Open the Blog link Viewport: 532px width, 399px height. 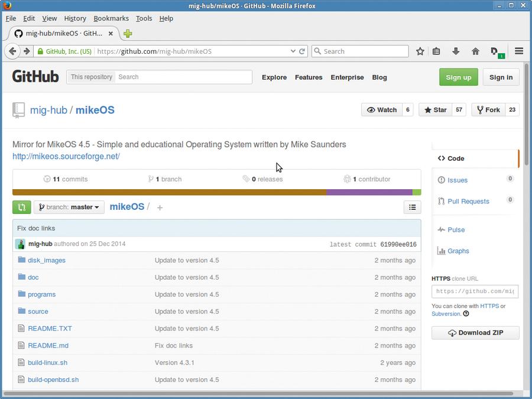[379, 77]
